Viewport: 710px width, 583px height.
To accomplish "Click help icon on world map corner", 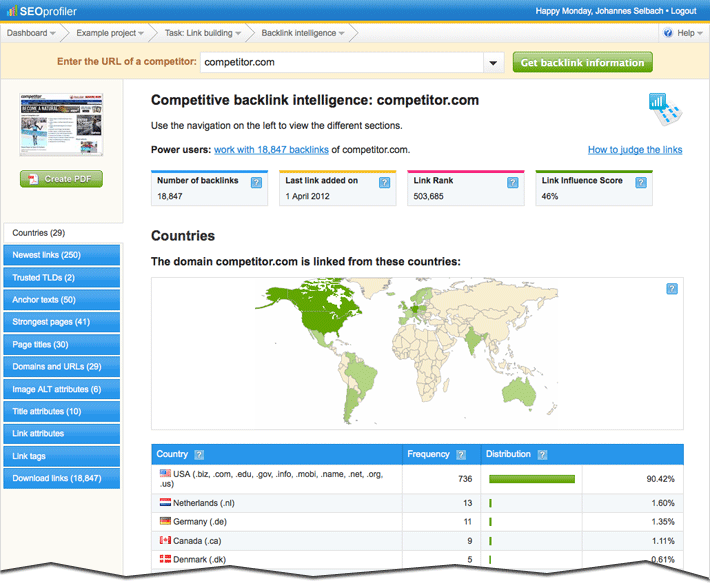I will tap(672, 289).
